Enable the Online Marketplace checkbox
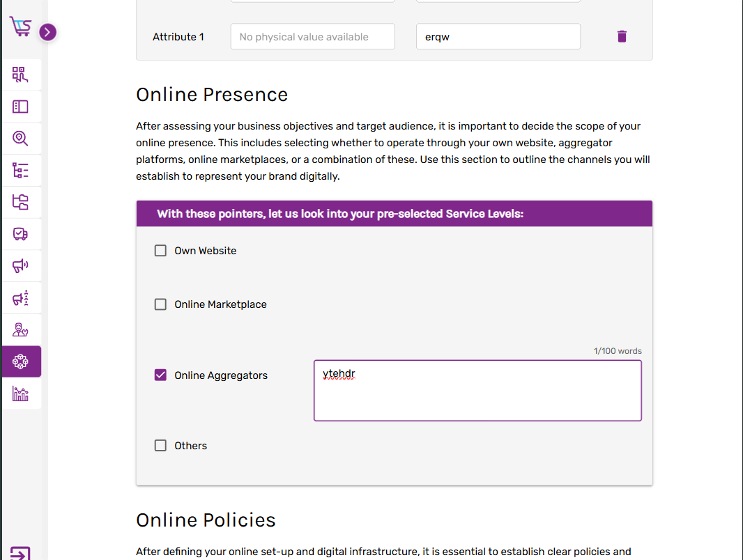The width and height of the screenshot is (743, 560). tap(160, 304)
